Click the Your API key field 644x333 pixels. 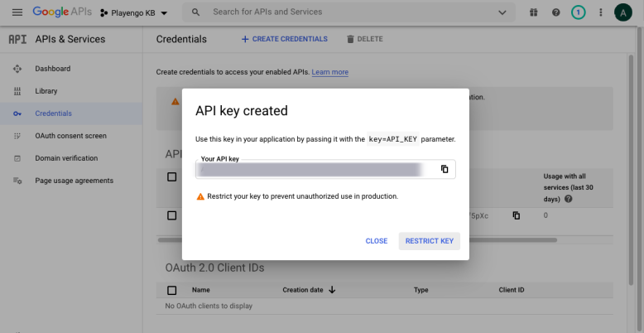coord(325,169)
